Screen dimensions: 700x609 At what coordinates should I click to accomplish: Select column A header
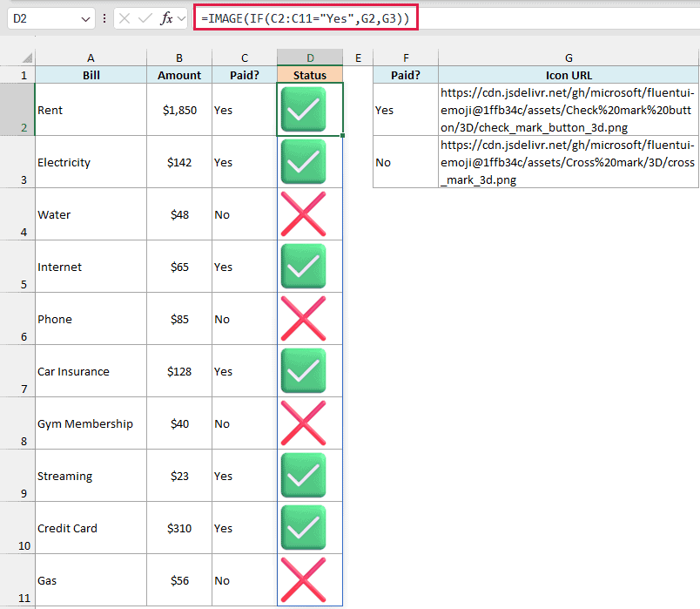(x=91, y=58)
